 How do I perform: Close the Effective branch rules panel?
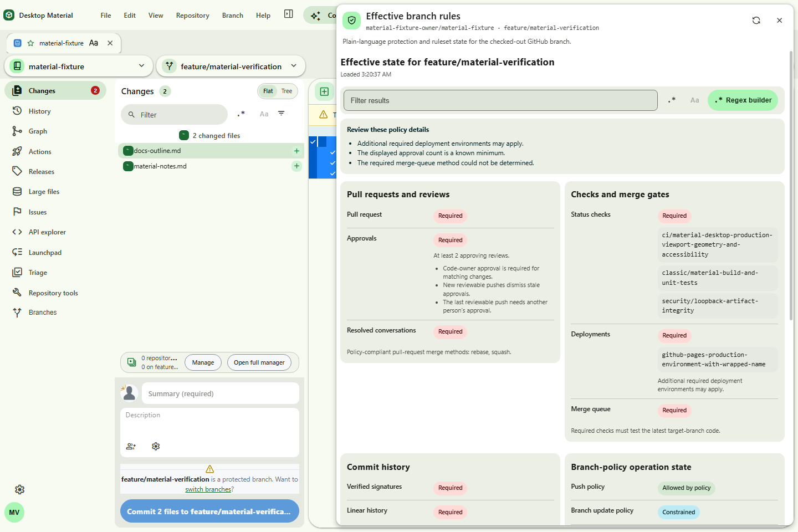click(x=779, y=21)
